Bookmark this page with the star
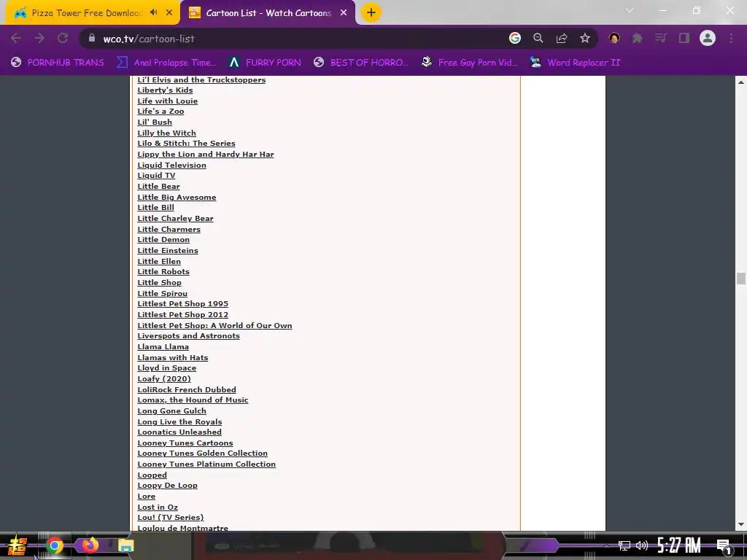Viewport: 747px width, 560px height. (585, 38)
